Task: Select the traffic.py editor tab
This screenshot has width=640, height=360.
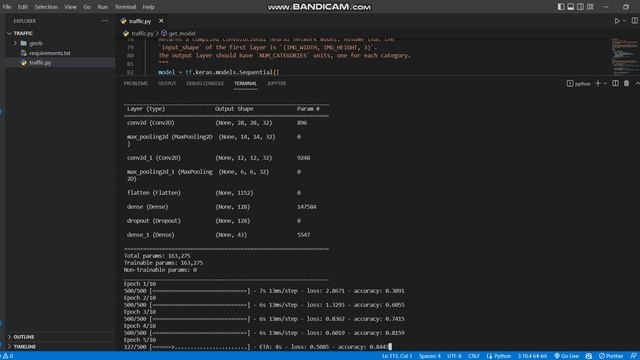Action: [140, 21]
